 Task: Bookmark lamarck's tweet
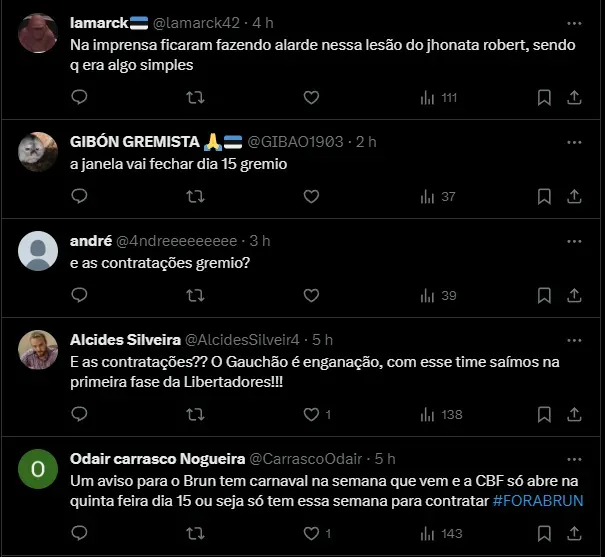[544, 98]
